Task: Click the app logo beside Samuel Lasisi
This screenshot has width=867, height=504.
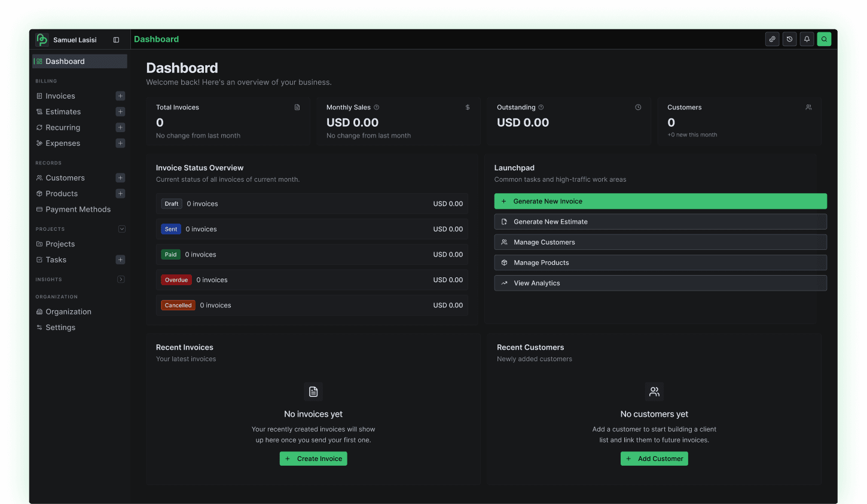Action: (x=42, y=39)
